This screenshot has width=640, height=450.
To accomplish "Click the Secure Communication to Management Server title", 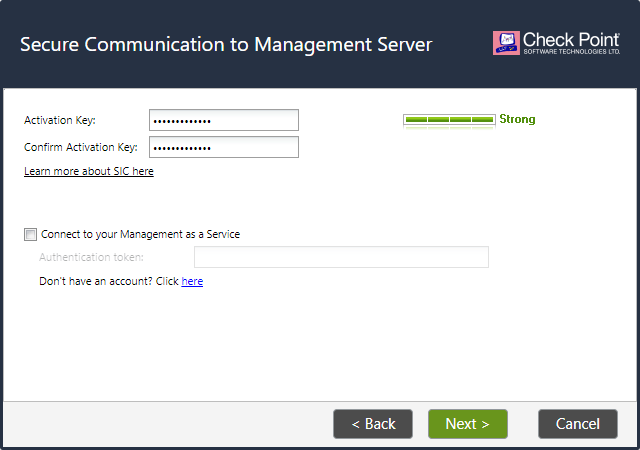I will click(x=226, y=45).
